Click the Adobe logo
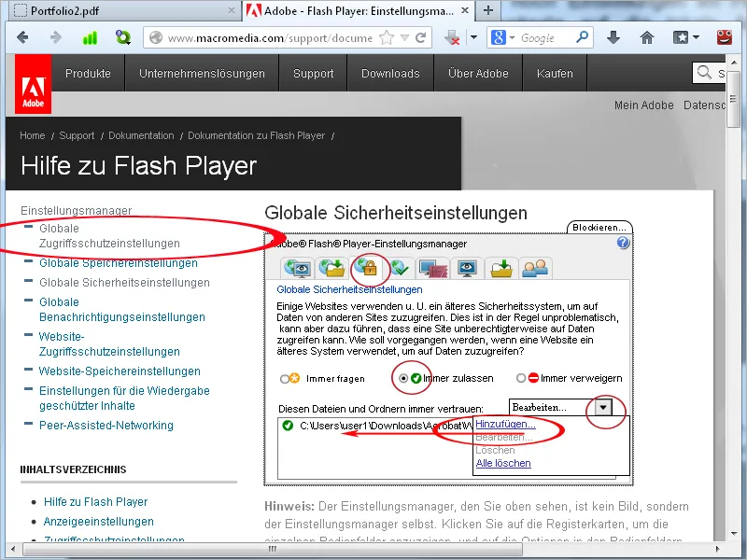The image size is (747, 560). pyautogui.click(x=34, y=84)
